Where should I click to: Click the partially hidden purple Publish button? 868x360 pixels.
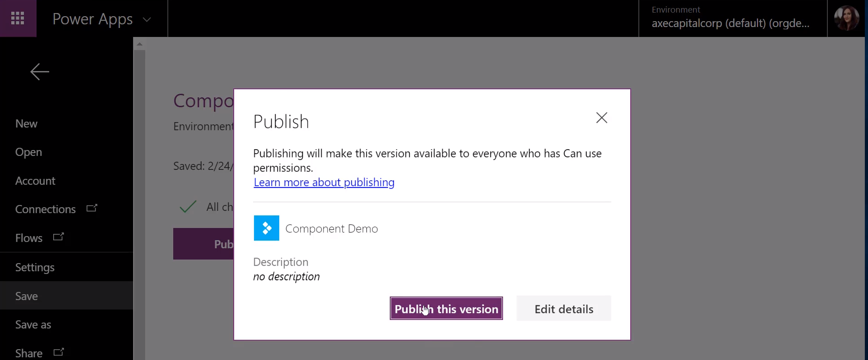pos(203,244)
